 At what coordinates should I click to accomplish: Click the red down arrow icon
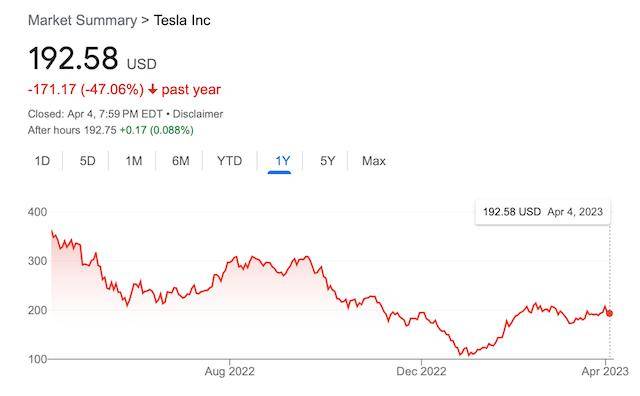coord(152,89)
